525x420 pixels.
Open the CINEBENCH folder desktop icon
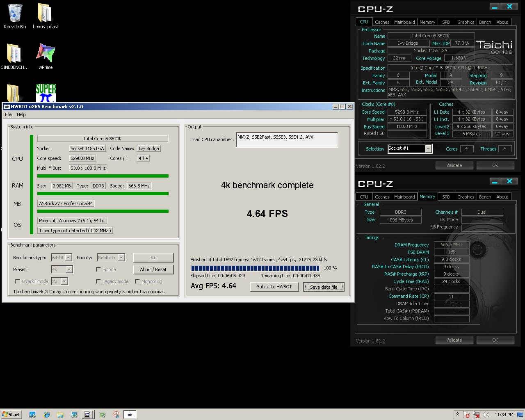[x=15, y=57]
